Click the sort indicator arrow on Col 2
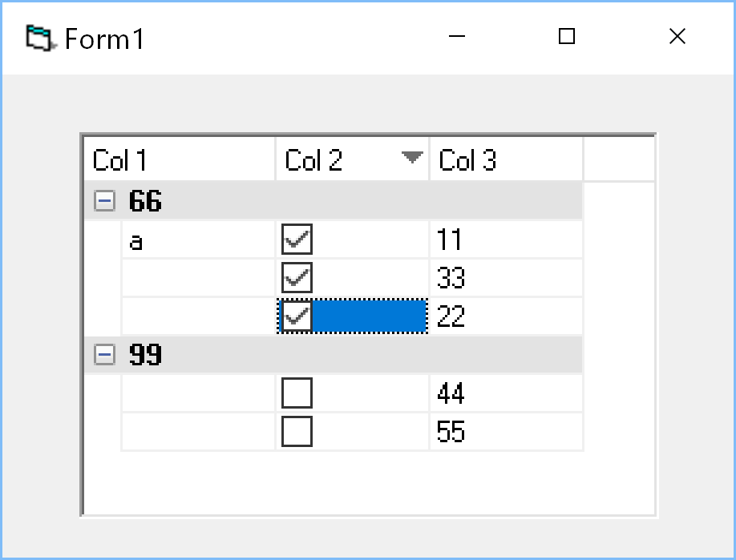This screenshot has height=560, width=736. (413, 157)
